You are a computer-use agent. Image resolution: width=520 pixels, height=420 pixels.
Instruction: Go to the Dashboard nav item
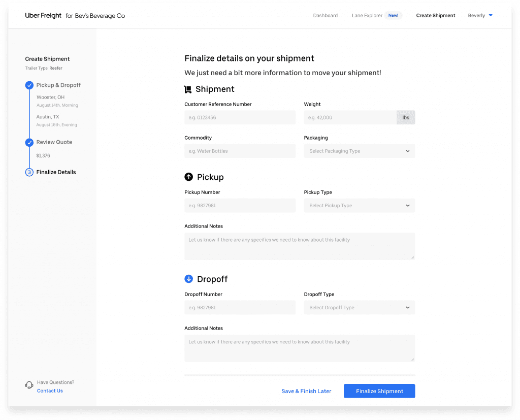[325, 16]
